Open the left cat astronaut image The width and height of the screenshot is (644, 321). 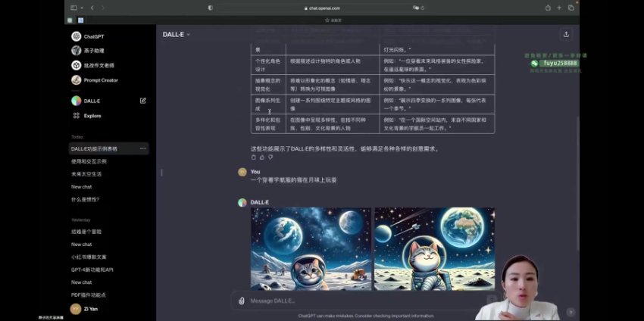(311, 248)
